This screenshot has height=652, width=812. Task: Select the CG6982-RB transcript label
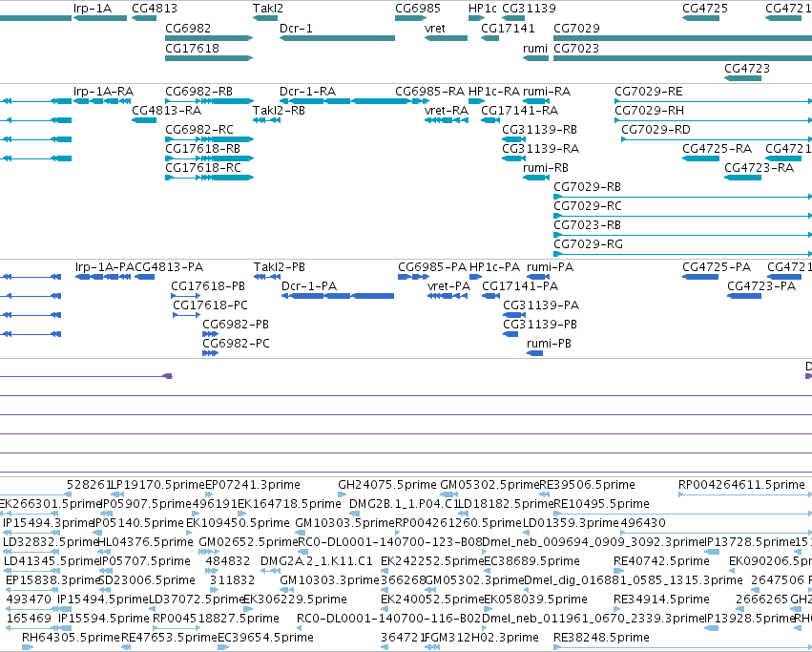pyautogui.click(x=198, y=92)
